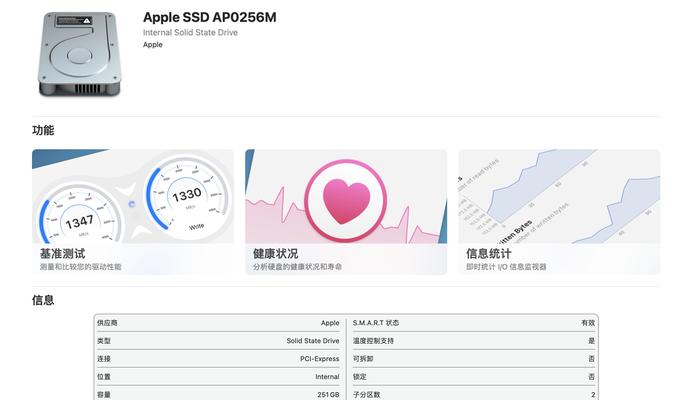Click the 类型 Solid State Drive row

[x=218, y=341]
